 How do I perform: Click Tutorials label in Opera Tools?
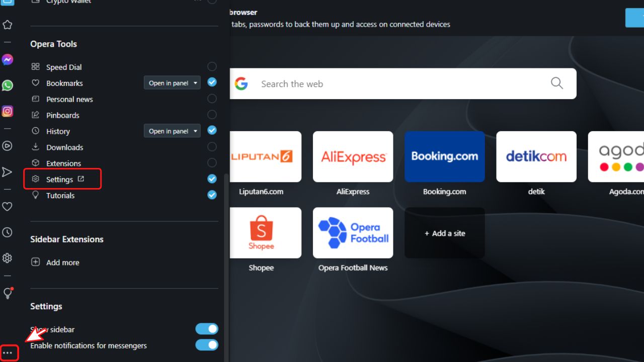pos(60,196)
